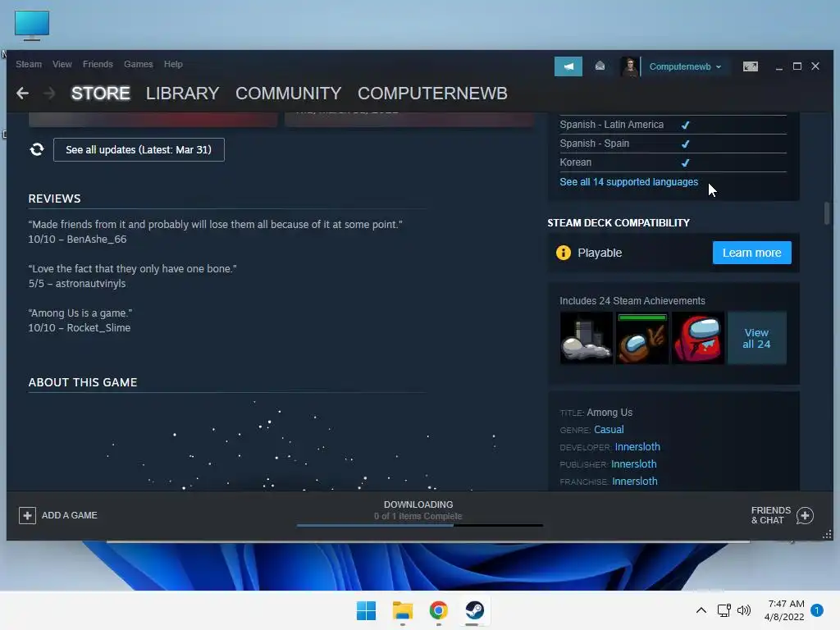The image size is (840, 630).
Task: Click the network tray icon
Action: (x=724, y=610)
